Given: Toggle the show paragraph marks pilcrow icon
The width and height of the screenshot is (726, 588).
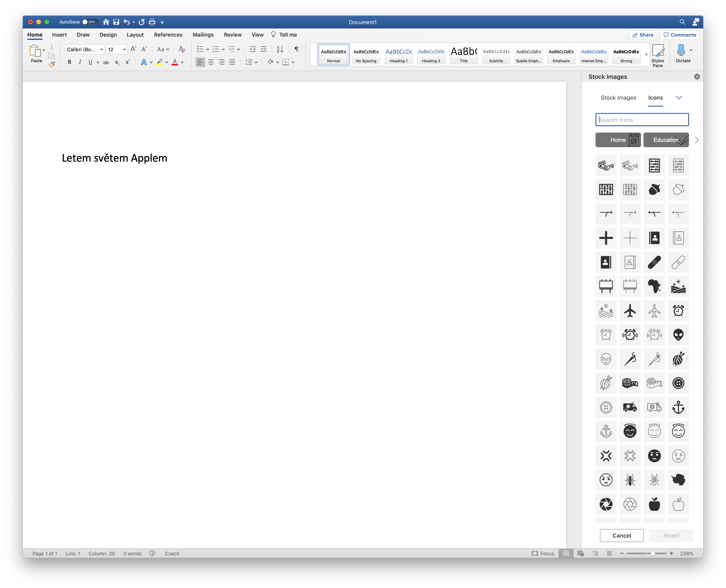Looking at the screenshot, I should [x=297, y=49].
